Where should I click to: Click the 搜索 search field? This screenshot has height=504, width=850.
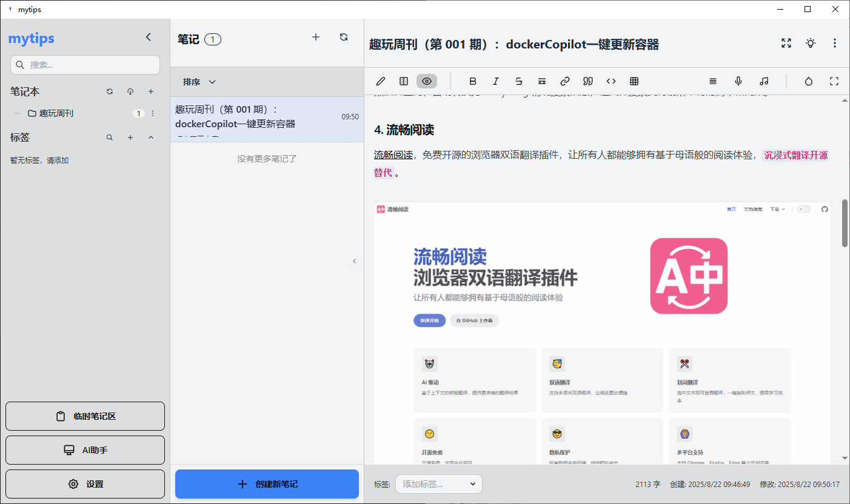coord(85,65)
